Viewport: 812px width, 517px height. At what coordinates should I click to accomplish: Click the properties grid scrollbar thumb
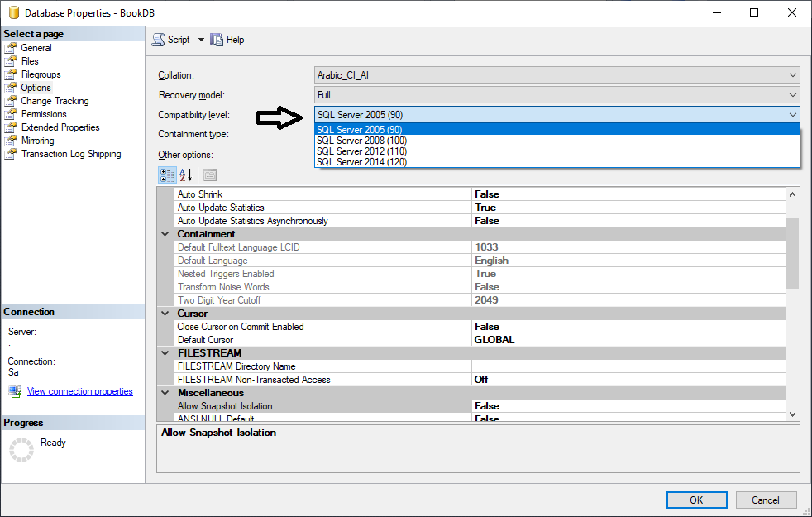point(792,253)
